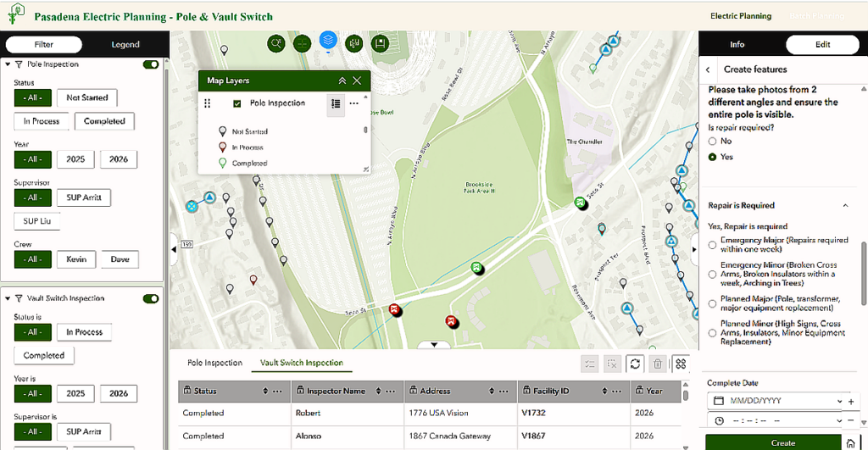Filter pole supervisor by SUP Liu
The height and width of the screenshot is (450, 868).
36,221
